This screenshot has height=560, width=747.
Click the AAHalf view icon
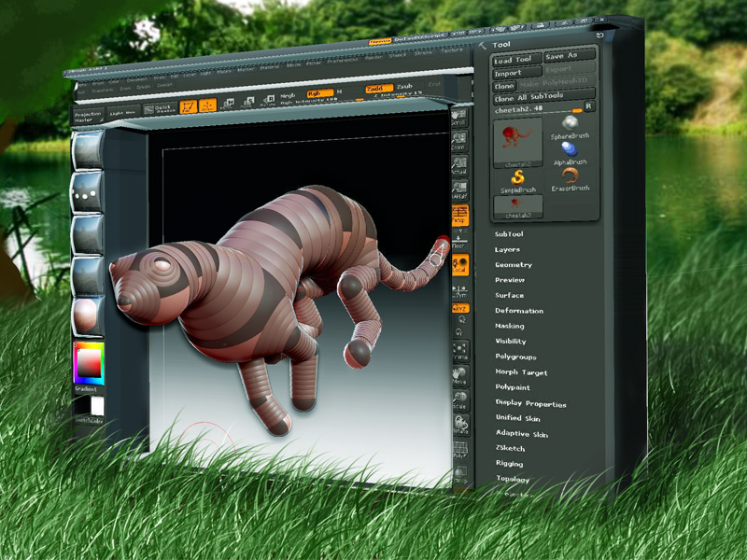point(459,189)
